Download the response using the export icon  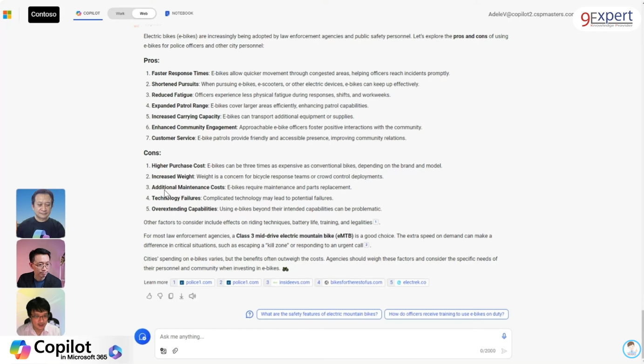[x=182, y=296]
